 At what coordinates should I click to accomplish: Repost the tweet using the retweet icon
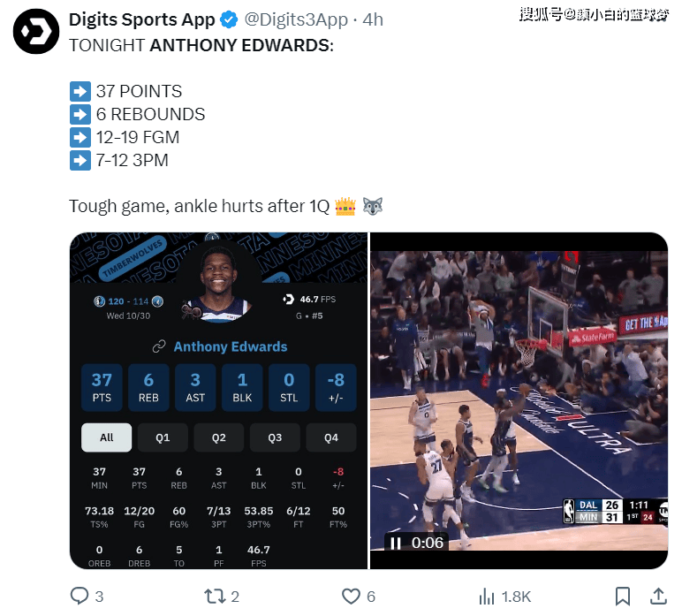coord(215,596)
